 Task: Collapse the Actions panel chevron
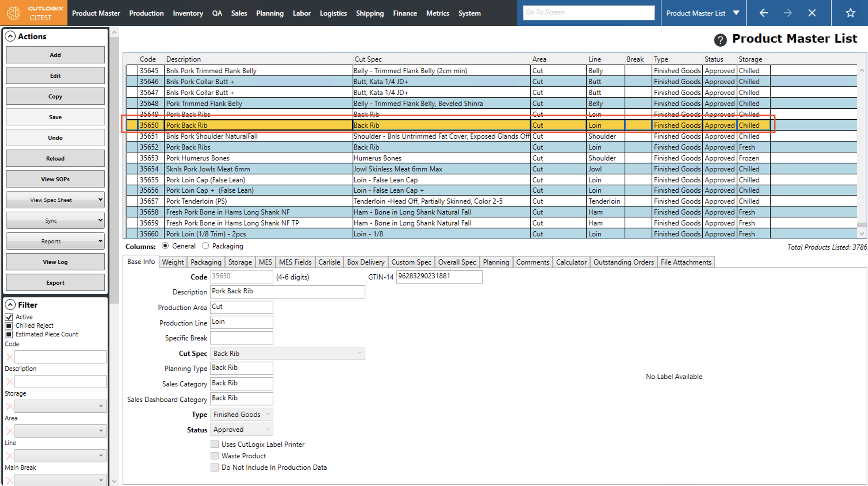coord(10,37)
